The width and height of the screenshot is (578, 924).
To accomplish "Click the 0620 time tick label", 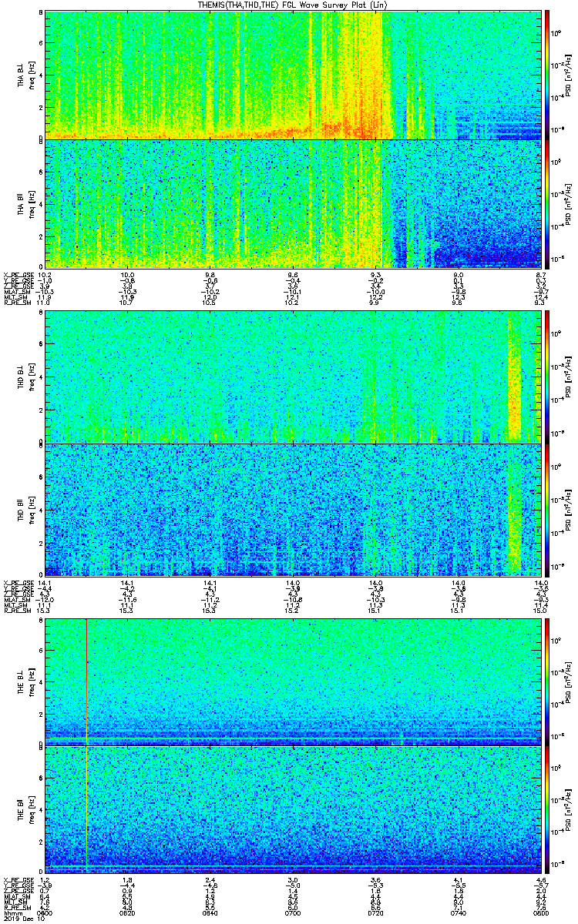I will click(128, 912).
